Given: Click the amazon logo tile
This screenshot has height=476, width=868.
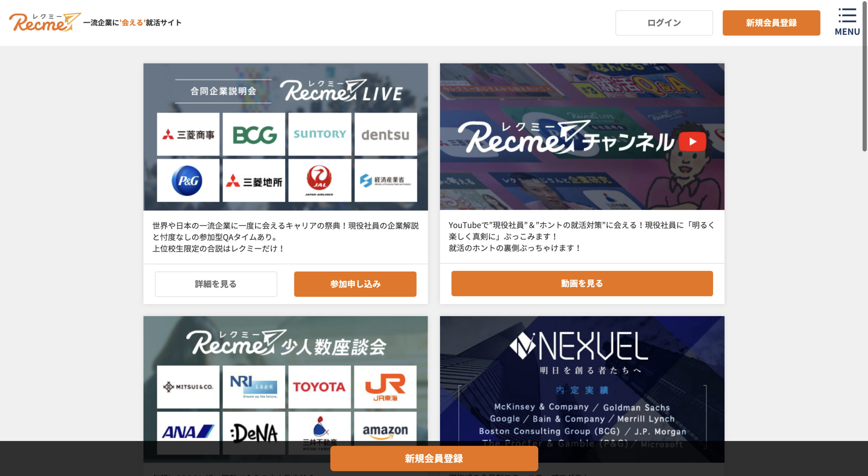Looking at the screenshot, I should (386, 429).
